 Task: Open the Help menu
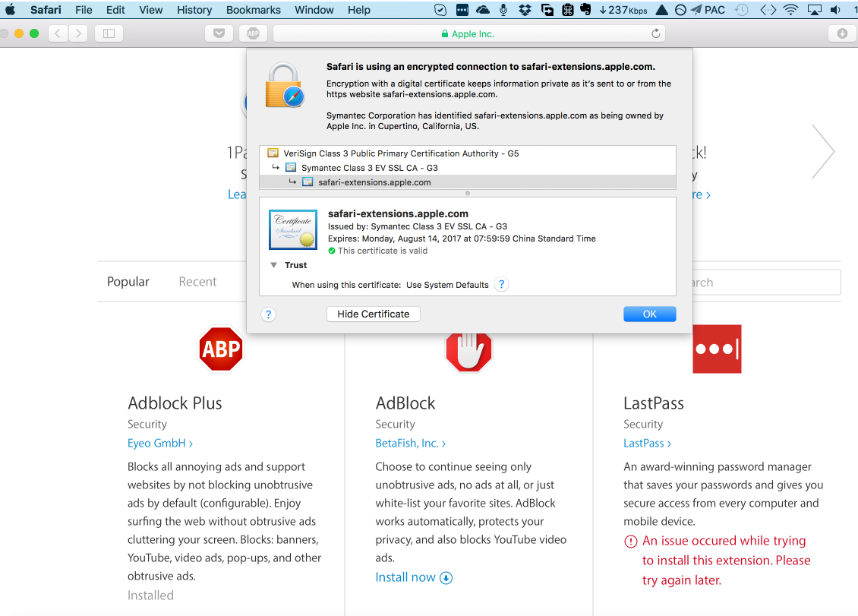point(359,10)
